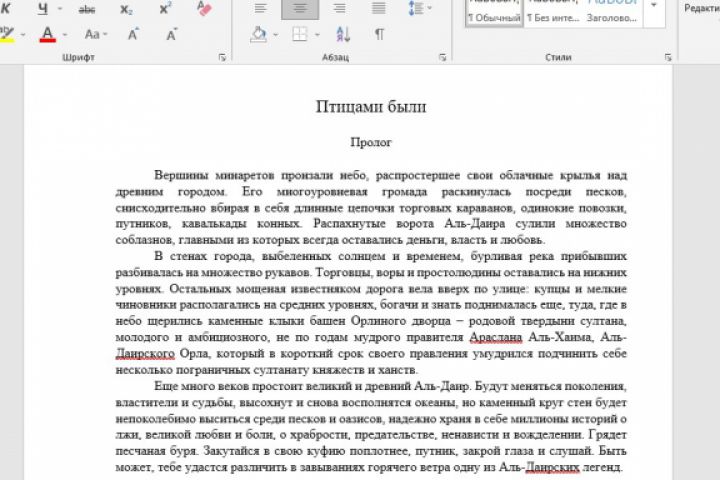The image size is (720, 480).
Task: Clear all formatting with eraser icon
Action: coord(204,8)
